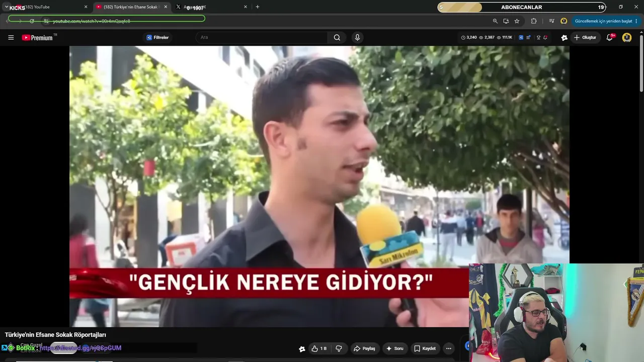Click the blue square extension icon in stats bar
This screenshot has width=644, height=362.
pos(521,38)
